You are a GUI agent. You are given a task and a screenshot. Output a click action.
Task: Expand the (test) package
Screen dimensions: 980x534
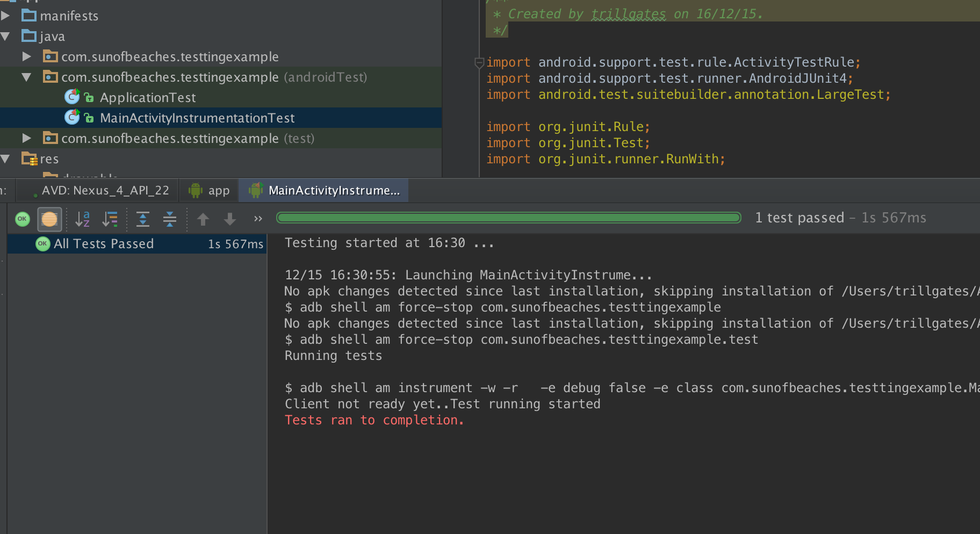[x=26, y=138]
